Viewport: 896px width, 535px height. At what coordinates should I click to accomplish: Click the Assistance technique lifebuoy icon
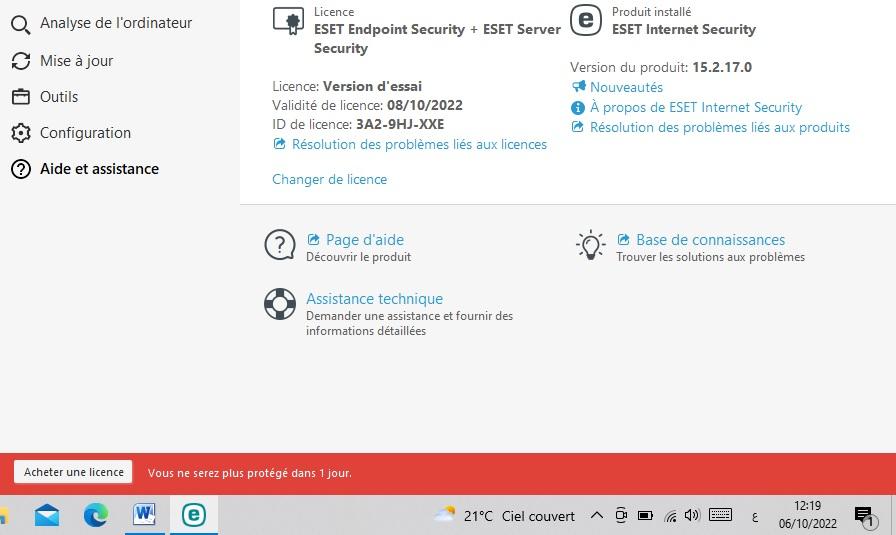point(280,304)
